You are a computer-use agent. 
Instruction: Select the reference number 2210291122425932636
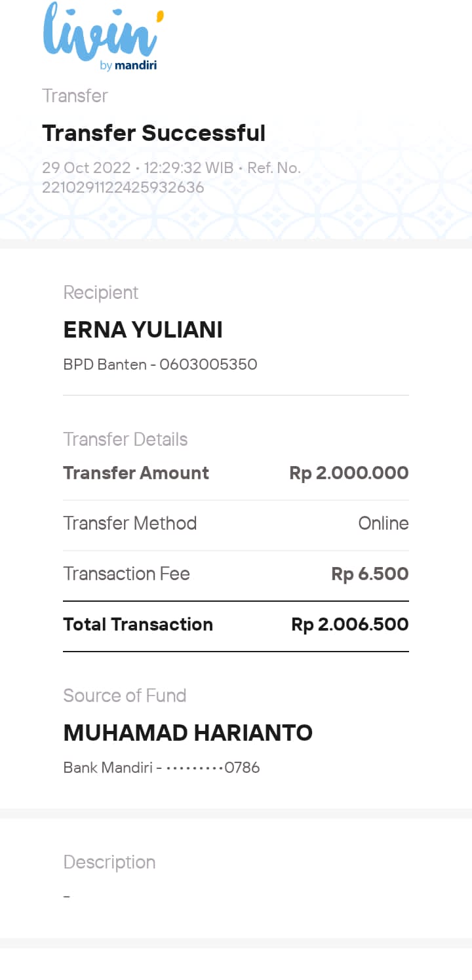coord(123,187)
